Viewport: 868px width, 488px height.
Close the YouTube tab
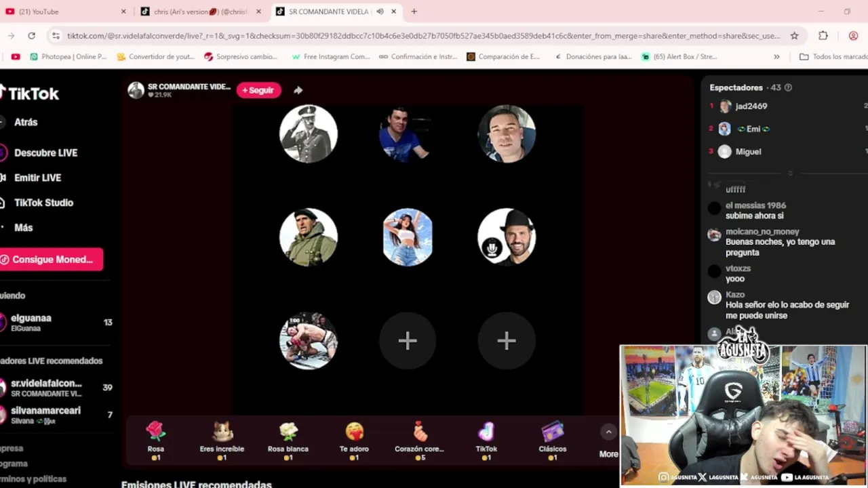point(123,12)
